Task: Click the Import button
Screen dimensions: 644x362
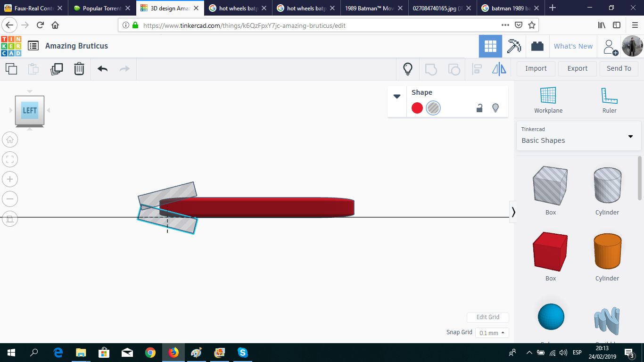Action: pyautogui.click(x=536, y=69)
